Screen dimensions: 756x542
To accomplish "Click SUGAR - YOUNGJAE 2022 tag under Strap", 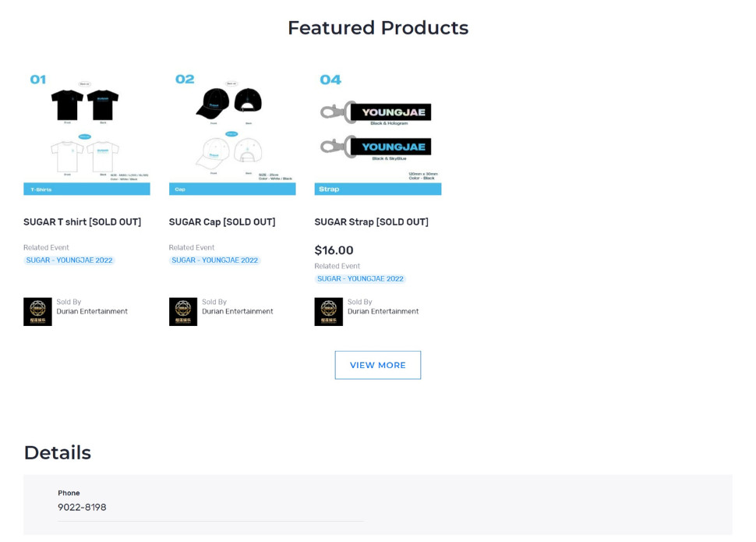I will (361, 279).
